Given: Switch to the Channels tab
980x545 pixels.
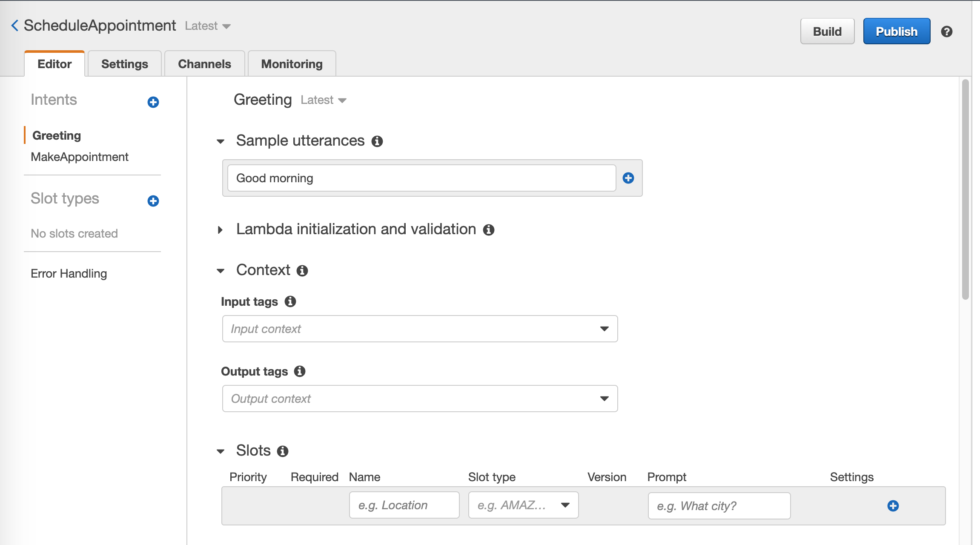Looking at the screenshot, I should 204,64.
